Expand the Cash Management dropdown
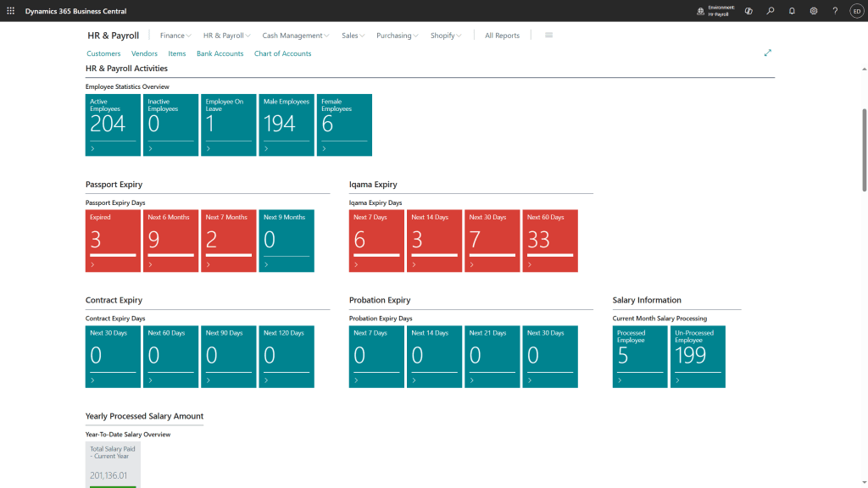The width and height of the screenshot is (868, 488). tap(296, 36)
